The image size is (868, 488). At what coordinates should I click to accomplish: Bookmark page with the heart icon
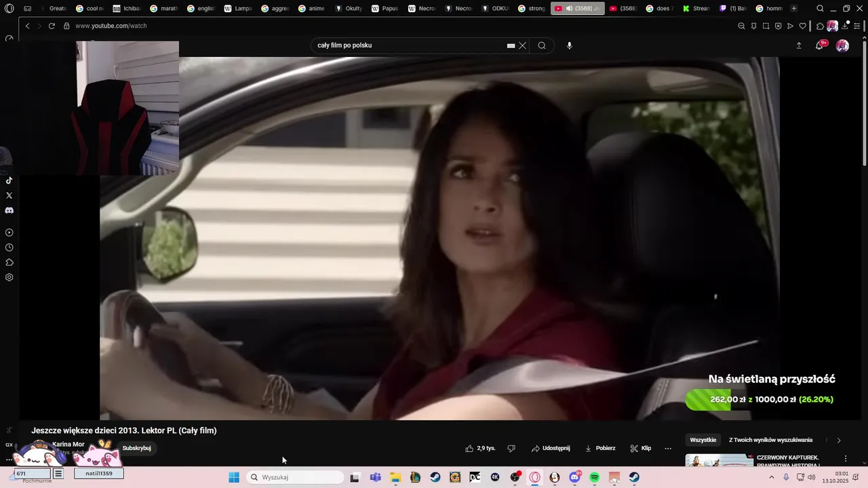coord(803,26)
